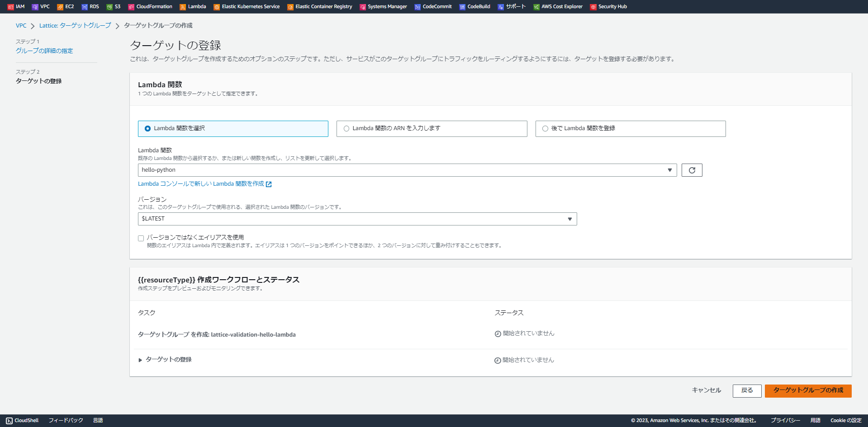Select '後で Lambda 関数を登録' radio option
The width and height of the screenshot is (868, 427).
(545, 129)
